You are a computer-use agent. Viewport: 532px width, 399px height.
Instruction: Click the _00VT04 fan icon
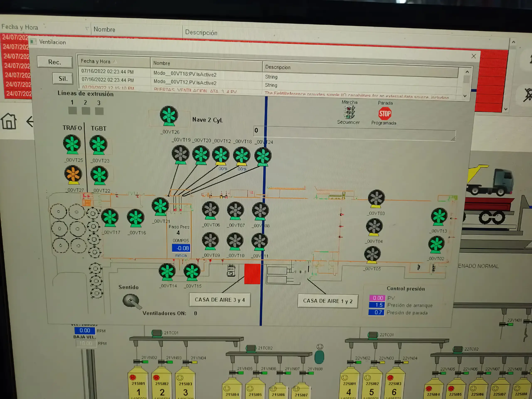point(374,227)
